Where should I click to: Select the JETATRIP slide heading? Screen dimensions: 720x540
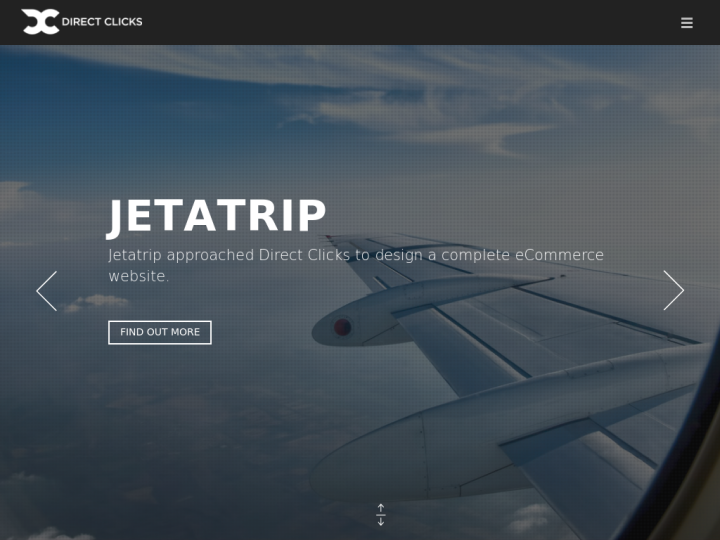click(216, 216)
